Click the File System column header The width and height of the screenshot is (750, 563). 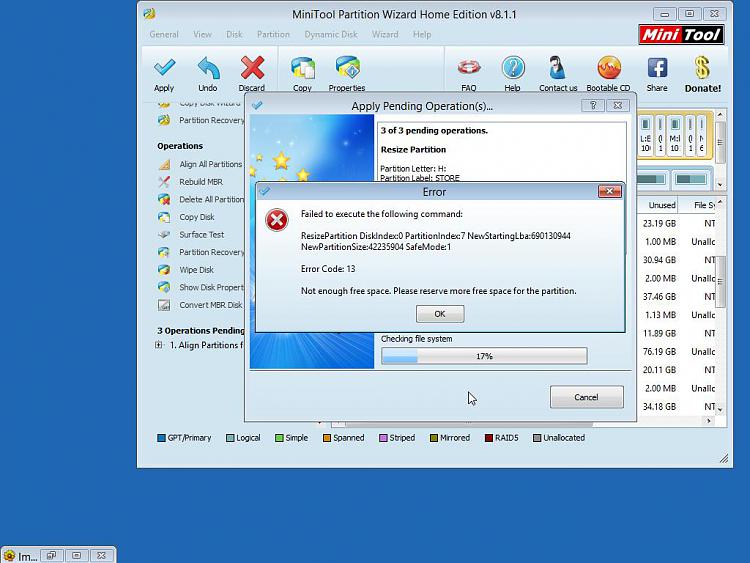[x=698, y=205]
